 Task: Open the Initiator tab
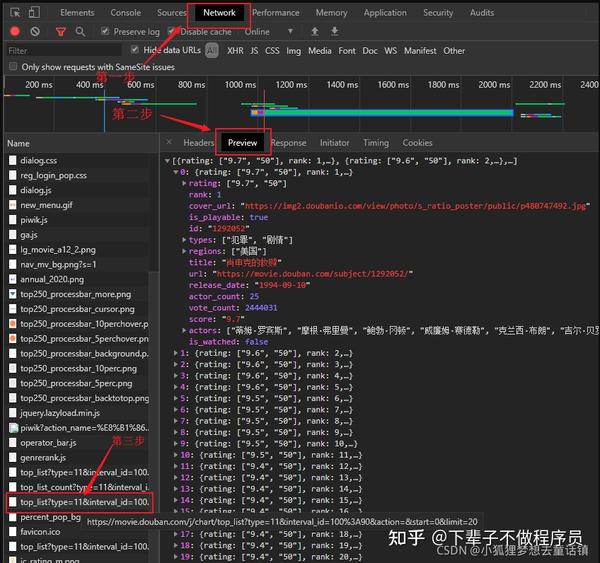click(334, 143)
